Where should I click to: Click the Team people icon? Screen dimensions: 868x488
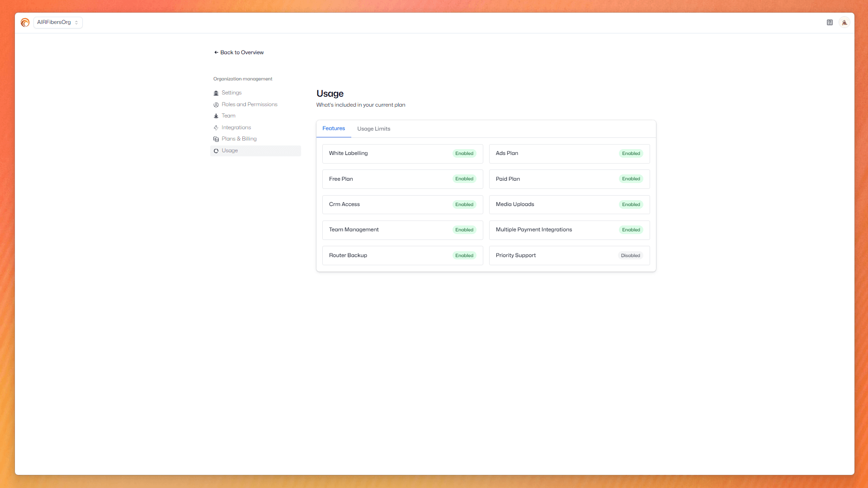point(216,116)
